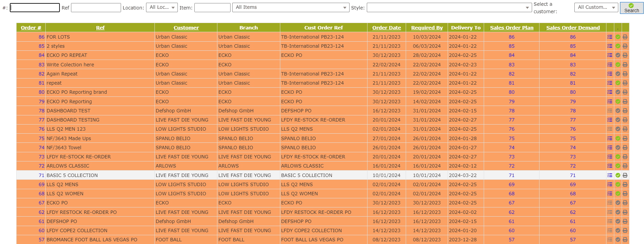Screen dimensions: 644x244
Task: Open the task list icon for order 79
Action: [610, 102]
